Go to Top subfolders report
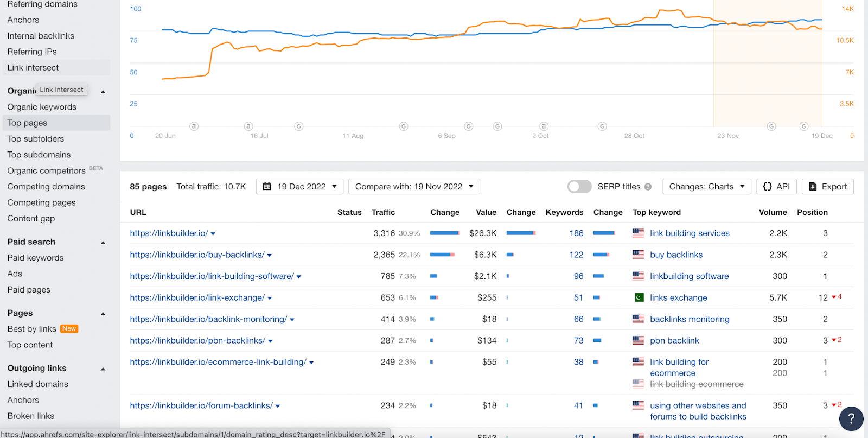The height and width of the screenshot is (438, 868). click(36, 139)
